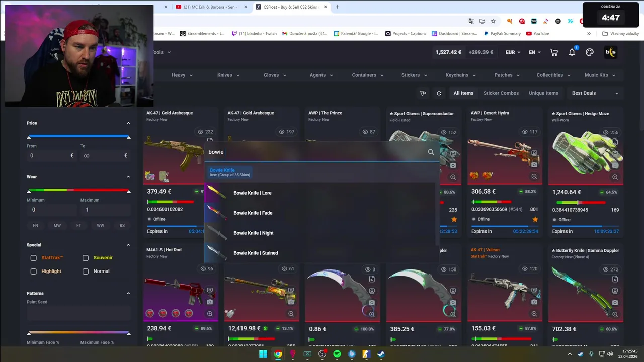The height and width of the screenshot is (362, 644).
Task: Click the search magnifier icon
Action: click(431, 152)
